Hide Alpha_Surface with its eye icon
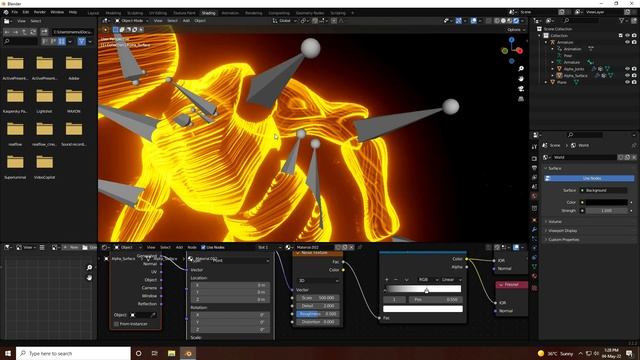This screenshot has height=360, width=640. [627, 76]
